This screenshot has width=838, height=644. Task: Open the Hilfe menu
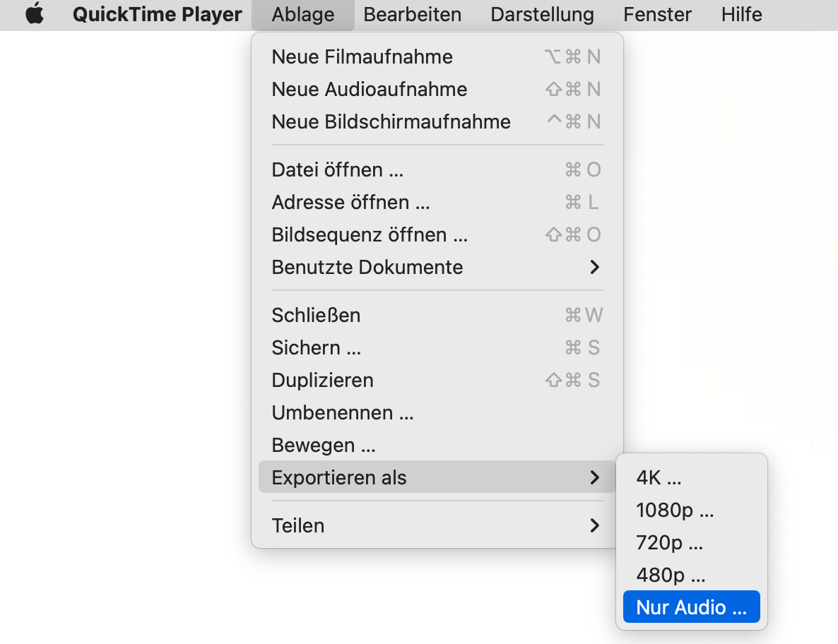[741, 14]
